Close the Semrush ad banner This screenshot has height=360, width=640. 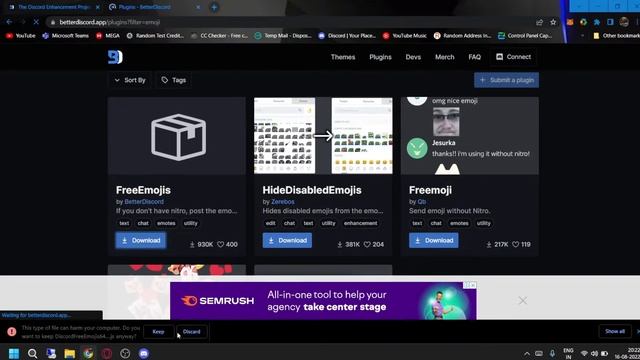click(522, 301)
